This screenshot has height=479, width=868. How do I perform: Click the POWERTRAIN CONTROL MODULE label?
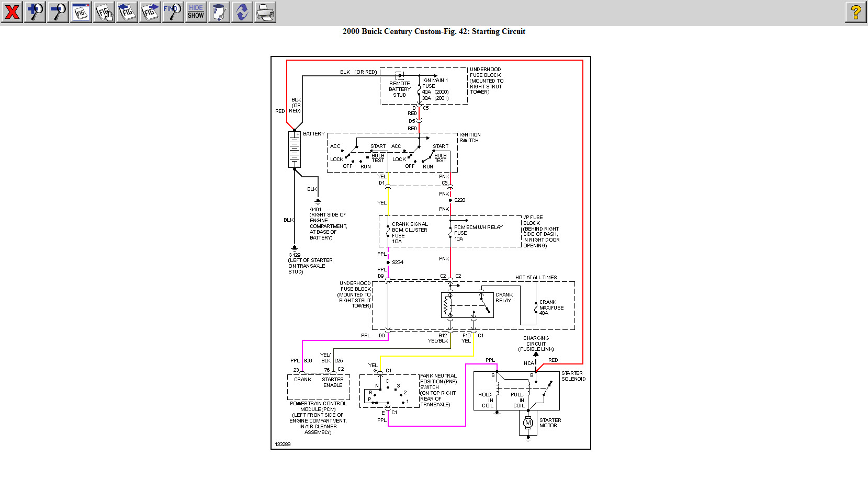coord(318,406)
